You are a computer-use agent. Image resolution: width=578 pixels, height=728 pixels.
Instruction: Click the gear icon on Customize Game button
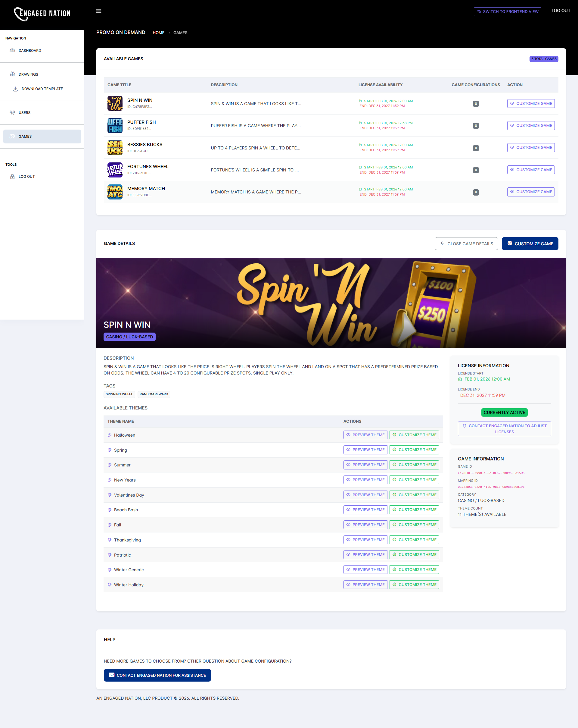509,243
